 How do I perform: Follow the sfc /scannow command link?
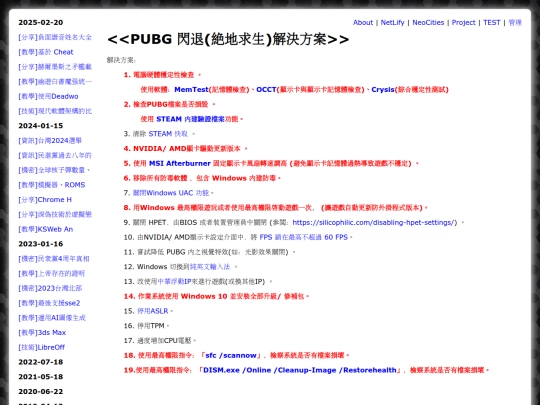(x=231, y=355)
